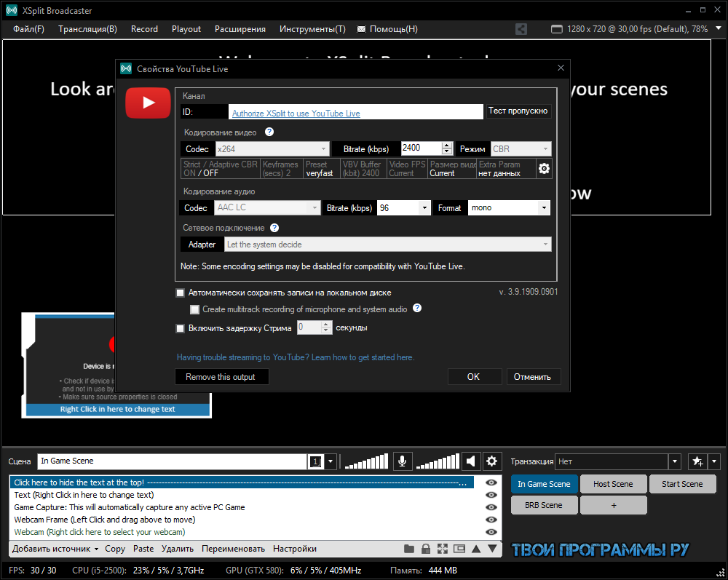Enable Автоматически сохранять записи на локальном диске

click(x=180, y=293)
